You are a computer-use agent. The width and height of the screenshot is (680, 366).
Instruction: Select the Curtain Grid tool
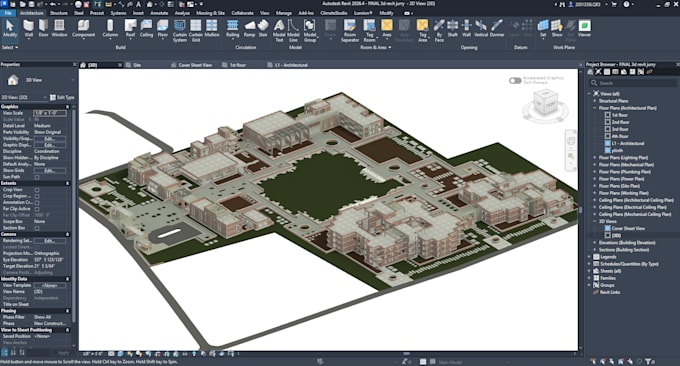(196, 30)
